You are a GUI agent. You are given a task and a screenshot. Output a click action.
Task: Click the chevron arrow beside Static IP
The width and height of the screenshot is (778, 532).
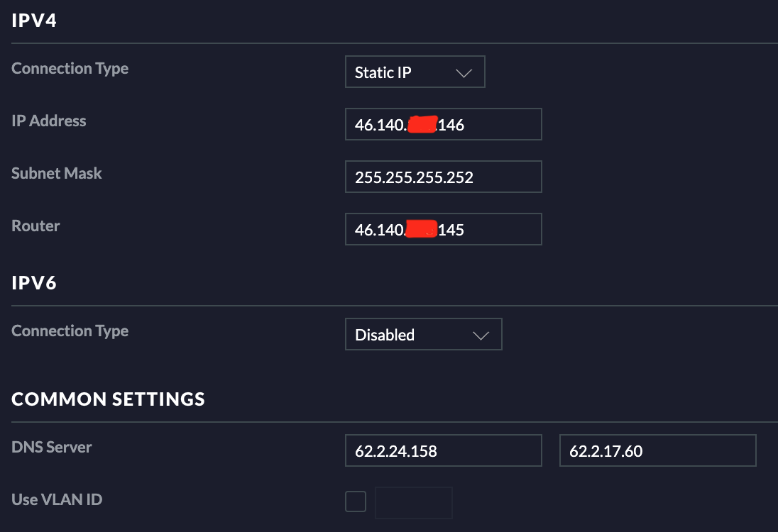pyautogui.click(x=464, y=73)
